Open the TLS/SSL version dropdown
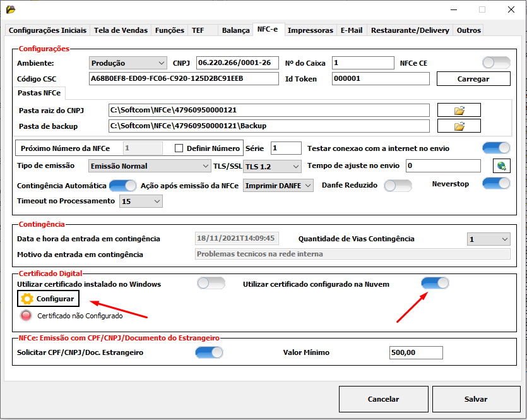This screenshot has height=420, width=527. (x=273, y=166)
